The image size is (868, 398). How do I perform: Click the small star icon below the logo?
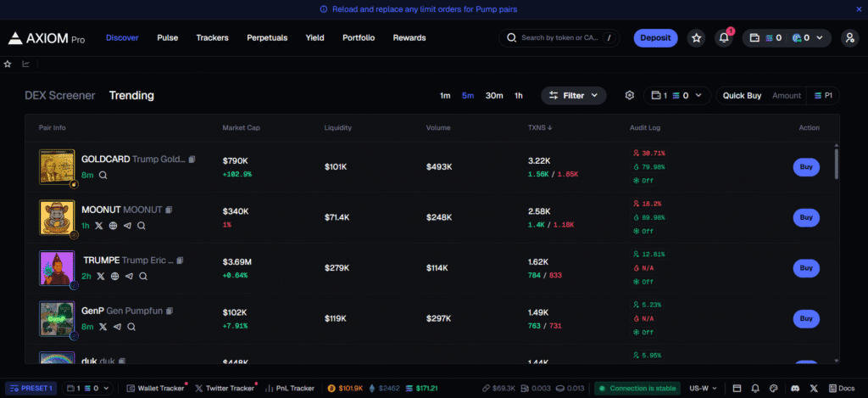click(8, 64)
